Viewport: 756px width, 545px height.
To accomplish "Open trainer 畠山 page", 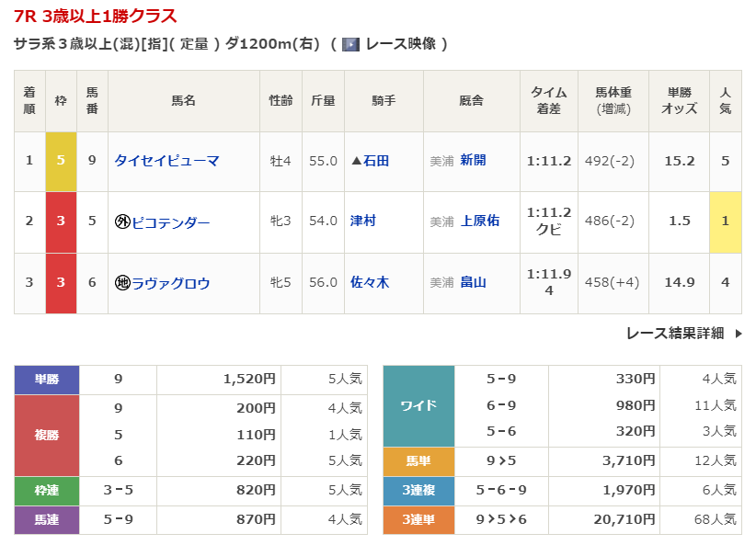I will click(473, 283).
